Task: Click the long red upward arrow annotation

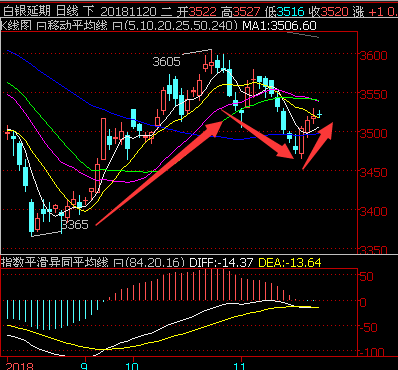Action: pyautogui.click(x=159, y=173)
